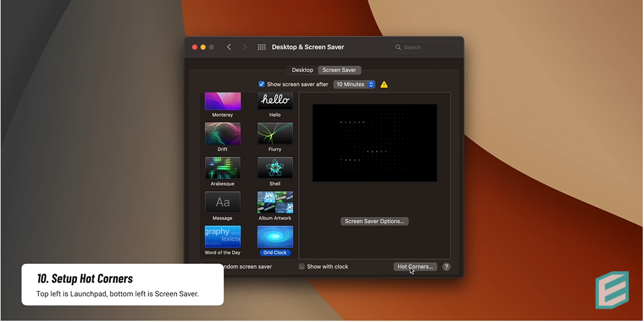This screenshot has height=322, width=644.
Task: Pick the Shell screen saver
Action: (275, 168)
